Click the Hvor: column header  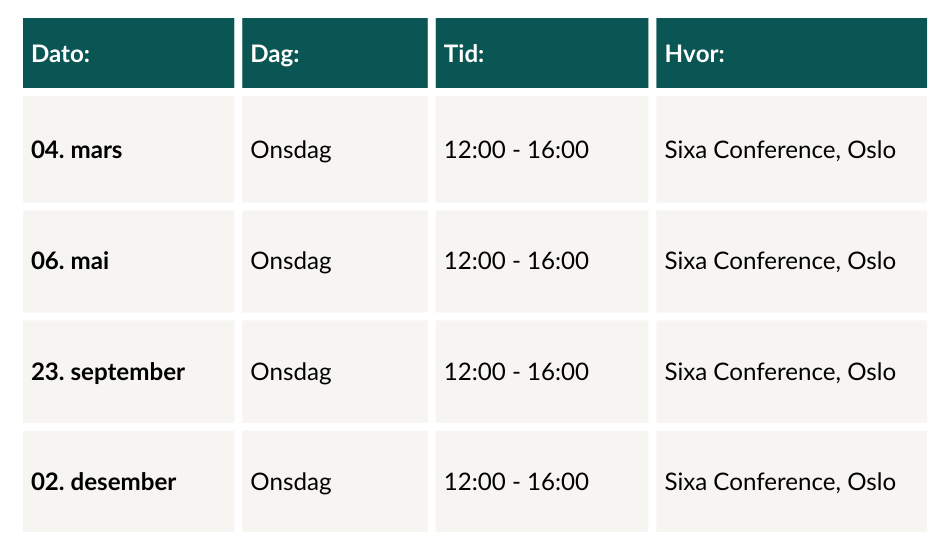[x=792, y=53]
